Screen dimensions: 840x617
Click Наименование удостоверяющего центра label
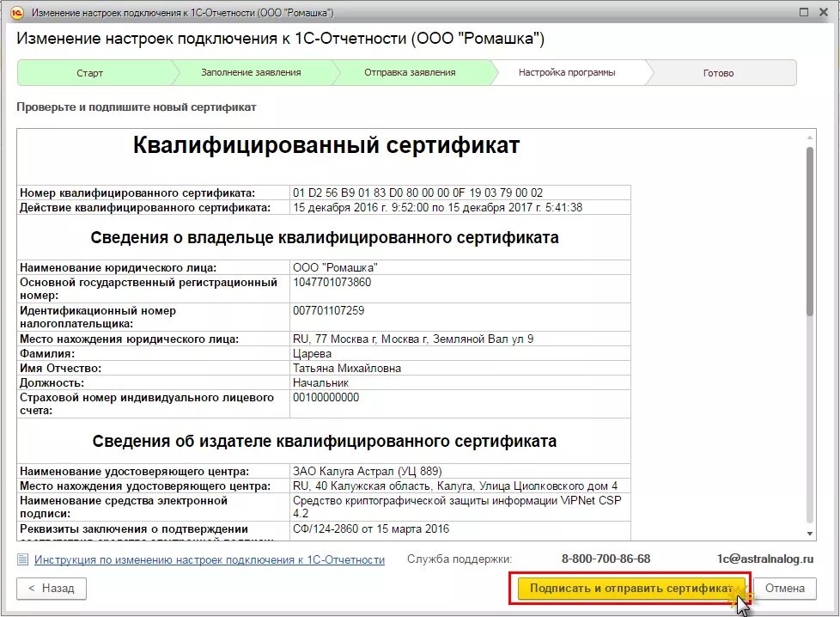135,472
